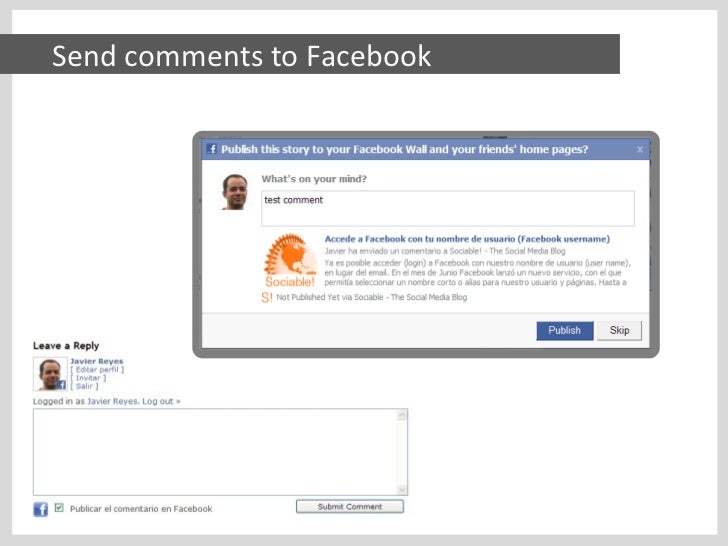Click the Sociable! logo thumbnail
This screenshot has height=546, width=728.
(x=290, y=260)
